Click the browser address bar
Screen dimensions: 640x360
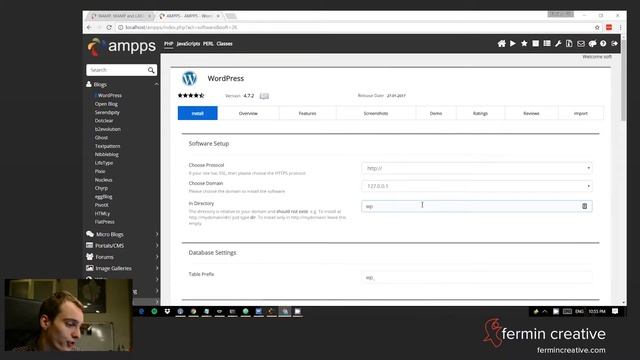[353, 27]
